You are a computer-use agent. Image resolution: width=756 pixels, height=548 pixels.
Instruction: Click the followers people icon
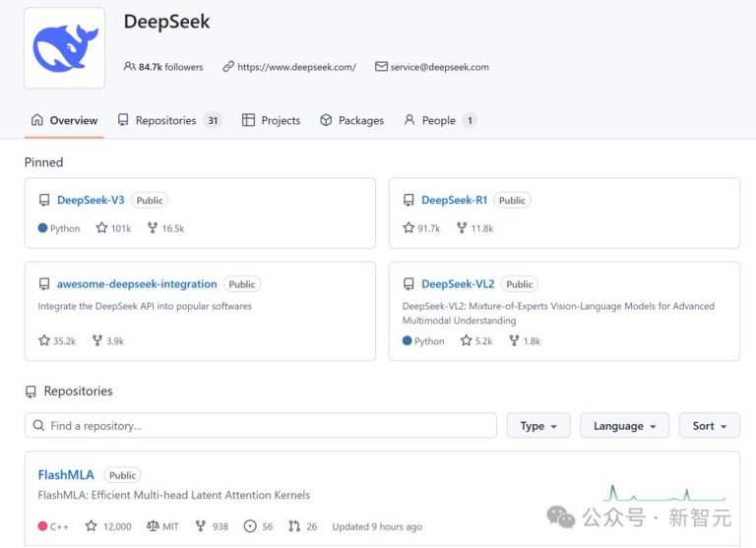point(129,67)
